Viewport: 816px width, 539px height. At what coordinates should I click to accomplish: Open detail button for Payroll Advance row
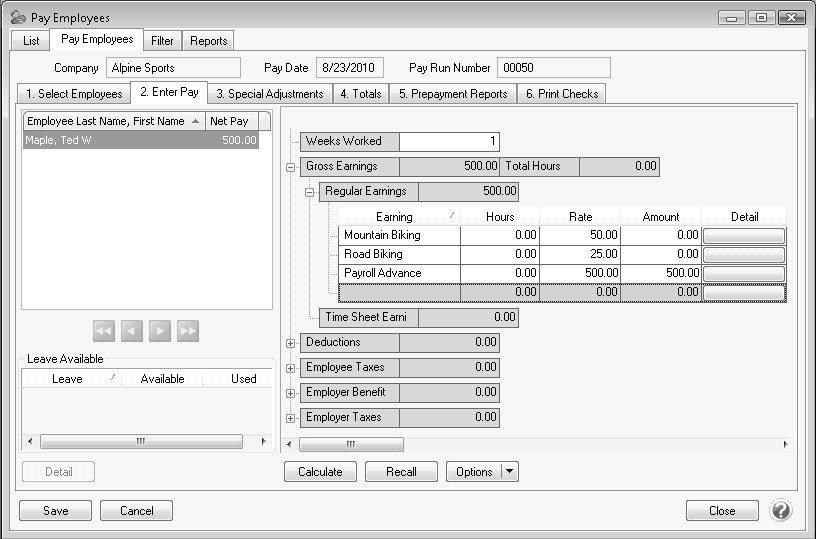(x=743, y=274)
